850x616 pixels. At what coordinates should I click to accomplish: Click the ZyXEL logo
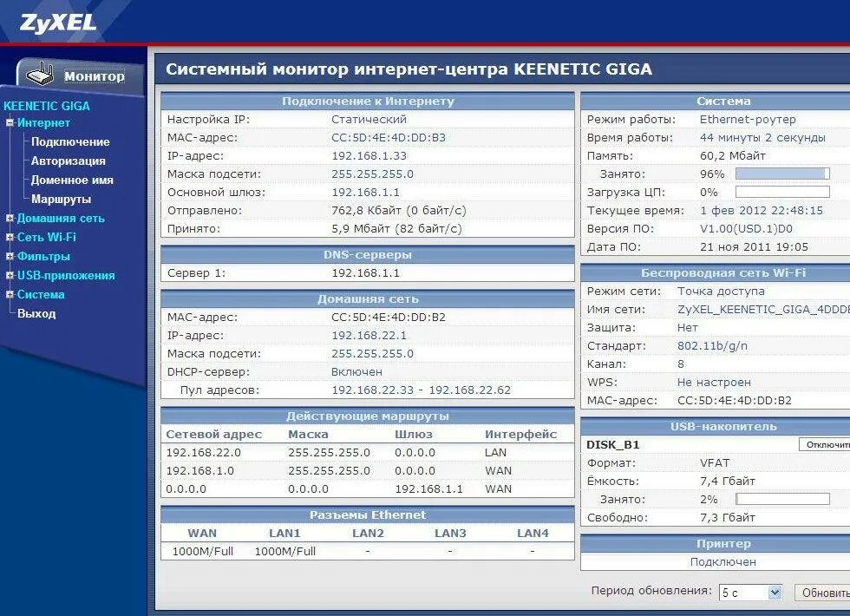(x=58, y=23)
